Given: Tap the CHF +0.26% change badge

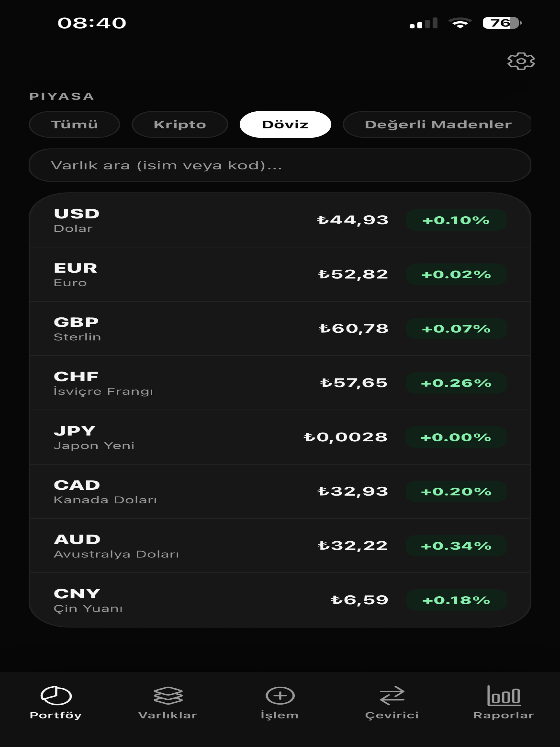Looking at the screenshot, I should point(456,383).
